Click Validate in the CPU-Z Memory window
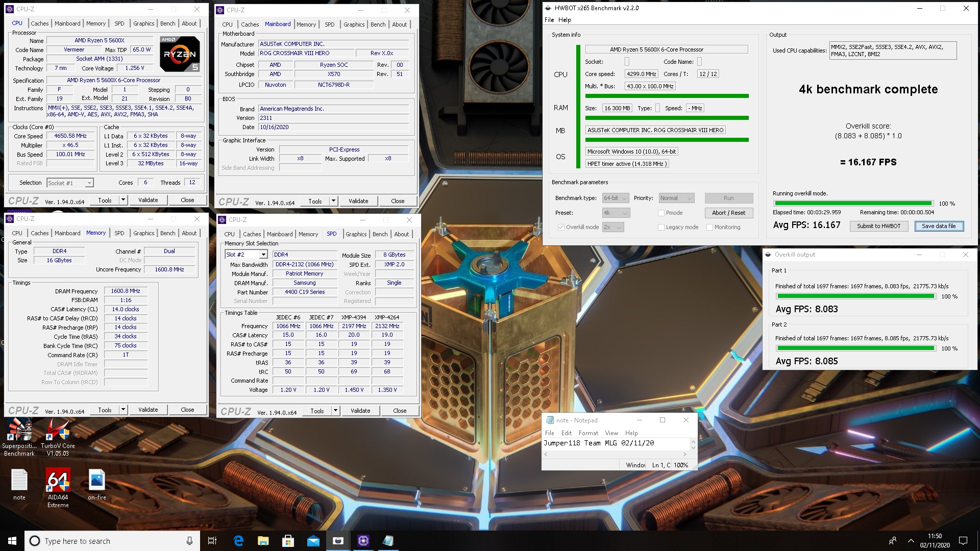 tap(148, 410)
